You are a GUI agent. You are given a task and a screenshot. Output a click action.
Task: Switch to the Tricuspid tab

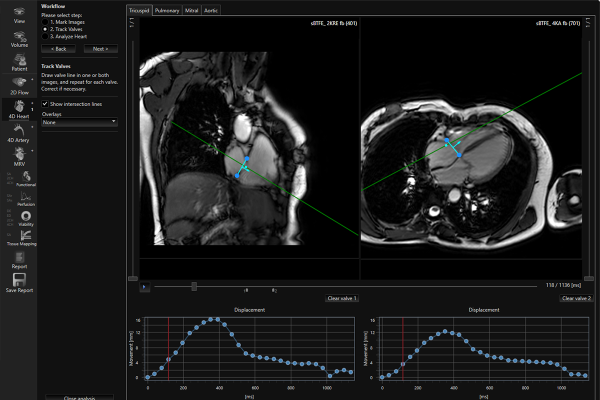[139, 10]
